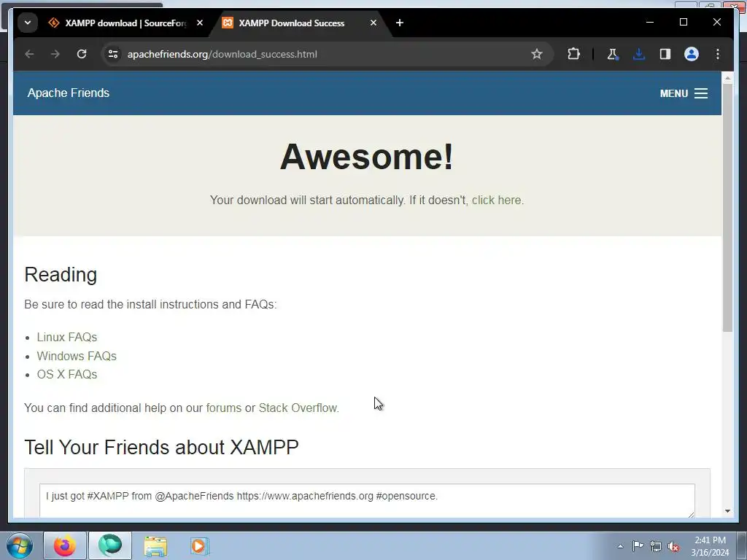The height and width of the screenshot is (560, 747).
Task: Go back to the previous page
Action: tap(29, 54)
